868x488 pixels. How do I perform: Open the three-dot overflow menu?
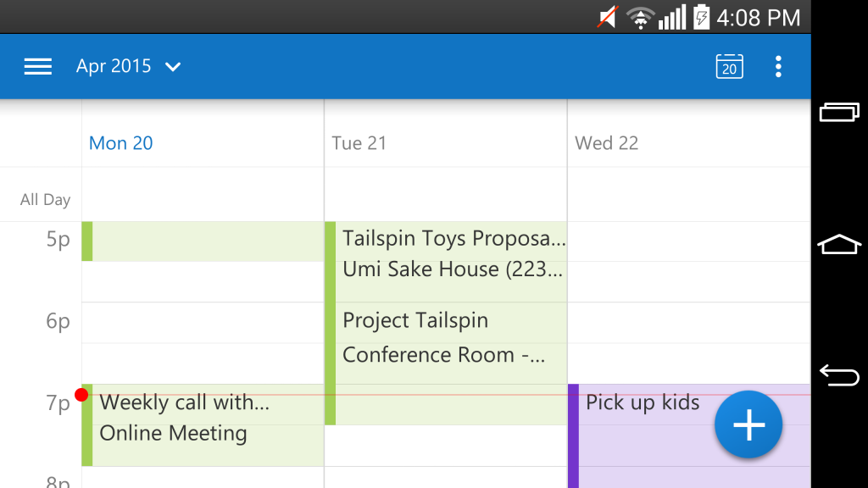tap(778, 67)
